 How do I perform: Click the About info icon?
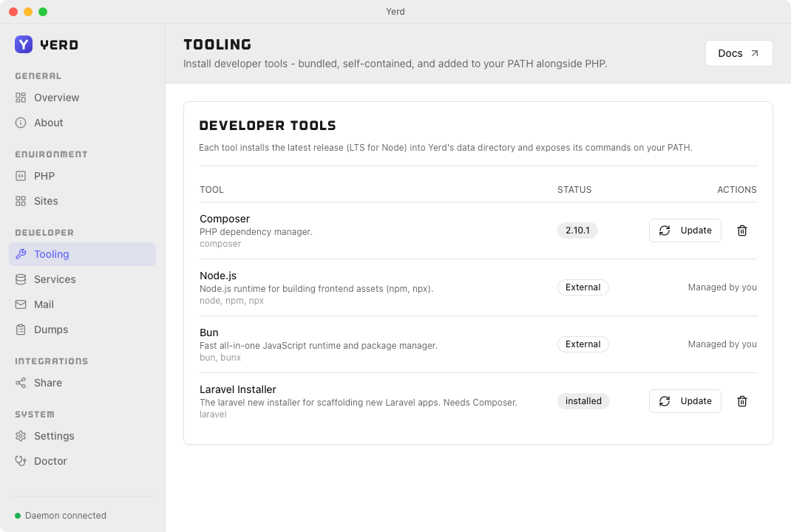[x=21, y=123]
